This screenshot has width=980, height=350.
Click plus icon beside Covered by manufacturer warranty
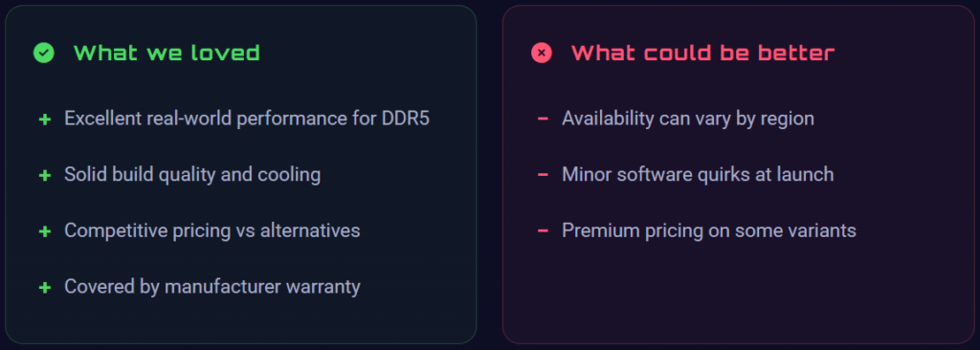pyautogui.click(x=44, y=288)
